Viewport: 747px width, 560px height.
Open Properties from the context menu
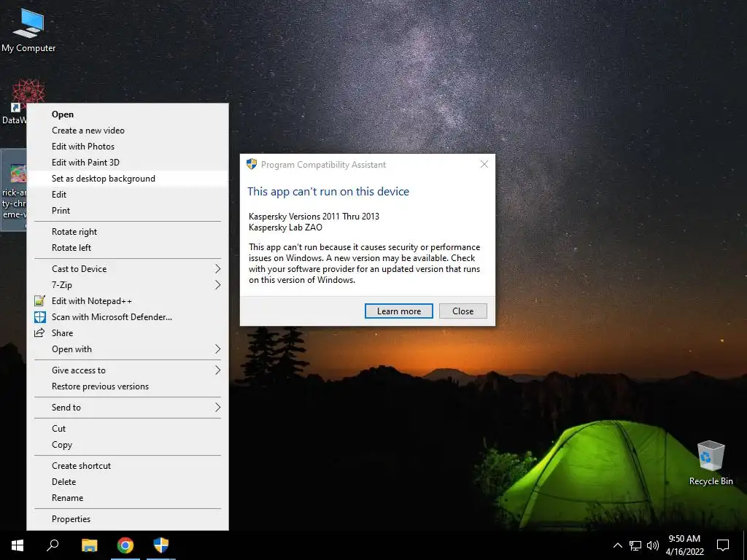128,519
